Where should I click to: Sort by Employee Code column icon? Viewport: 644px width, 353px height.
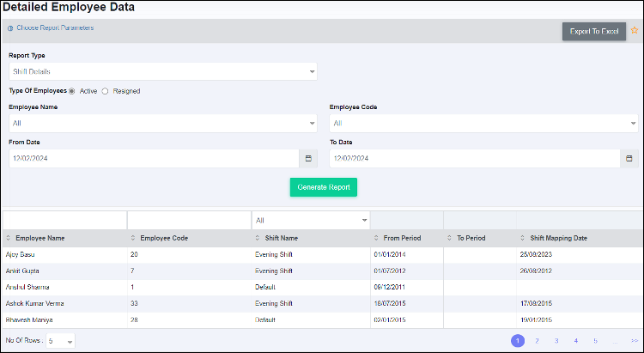[x=133, y=238]
